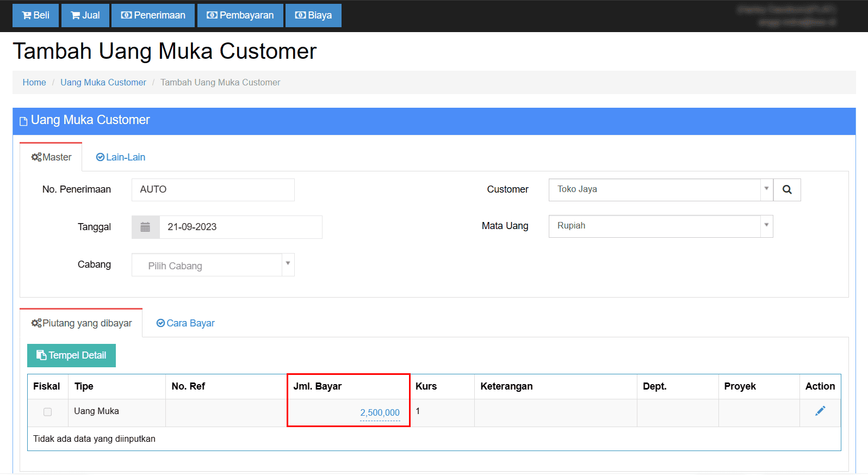Click the customer search magnifier icon
868x475 pixels.
tap(787, 190)
